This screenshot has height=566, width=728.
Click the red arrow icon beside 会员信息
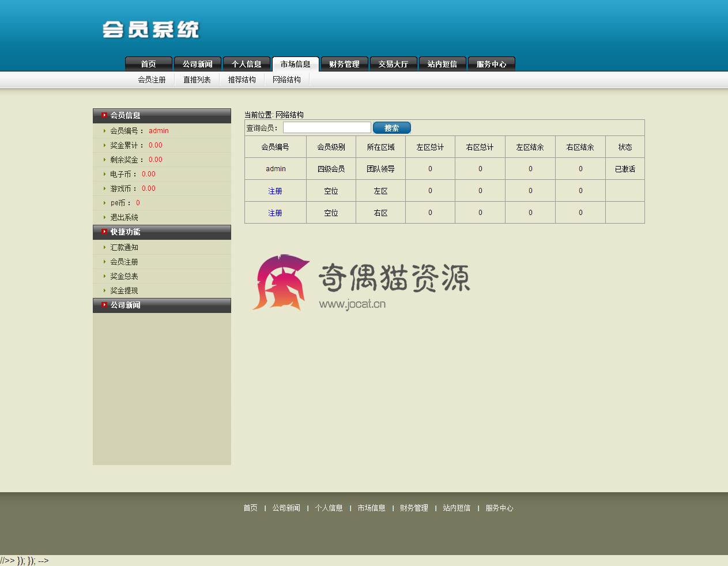click(x=104, y=115)
